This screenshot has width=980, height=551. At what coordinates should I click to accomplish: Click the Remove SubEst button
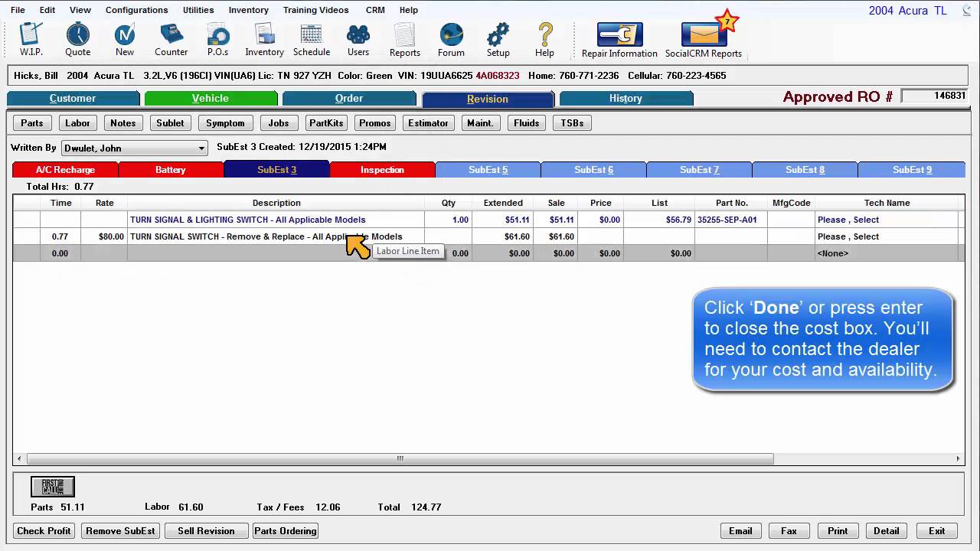point(120,531)
